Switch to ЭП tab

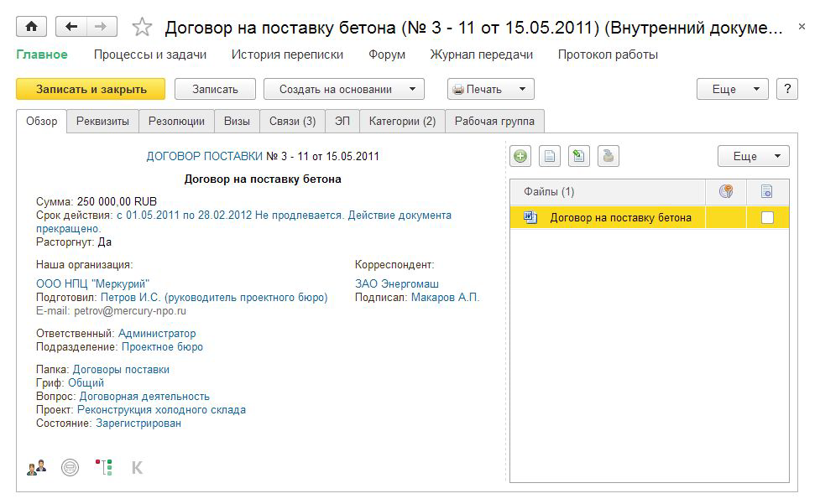pos(342,121)
